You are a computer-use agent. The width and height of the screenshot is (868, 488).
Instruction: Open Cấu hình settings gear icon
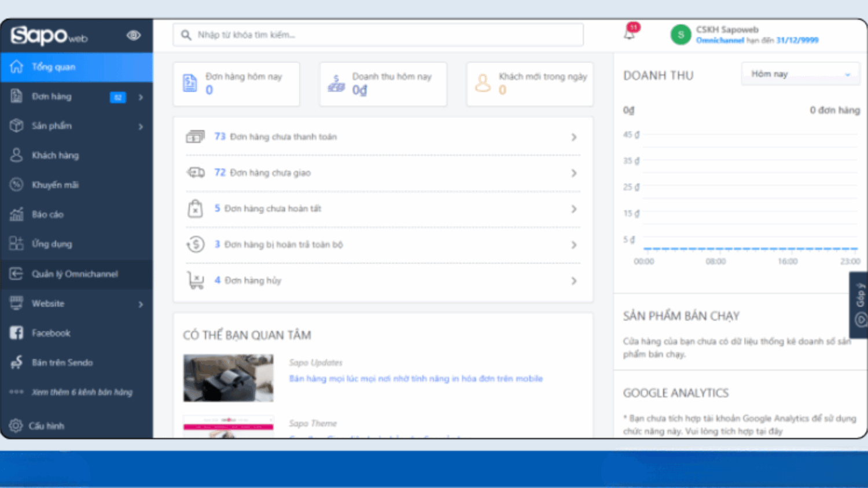[16, 426]
